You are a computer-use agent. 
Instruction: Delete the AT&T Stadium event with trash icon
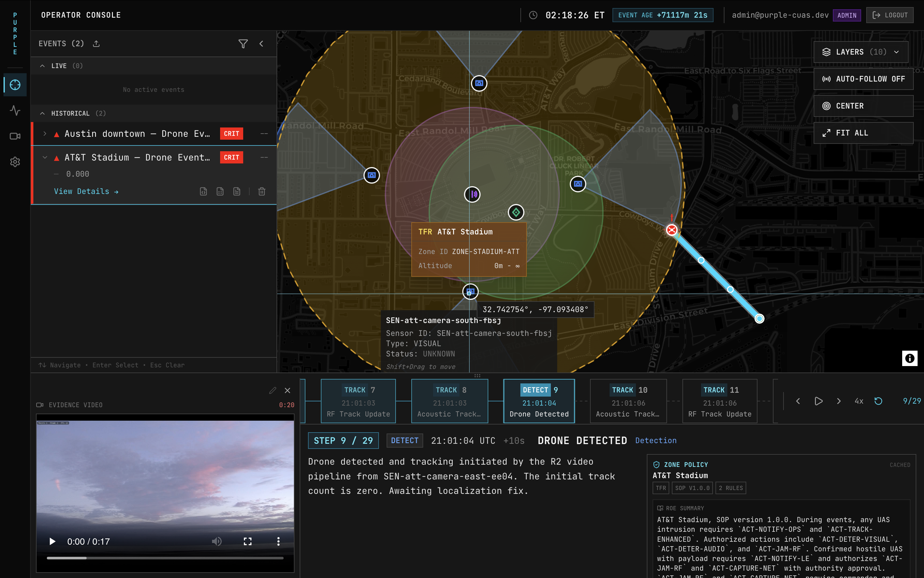pyautogui.click(x=262, y=191)
